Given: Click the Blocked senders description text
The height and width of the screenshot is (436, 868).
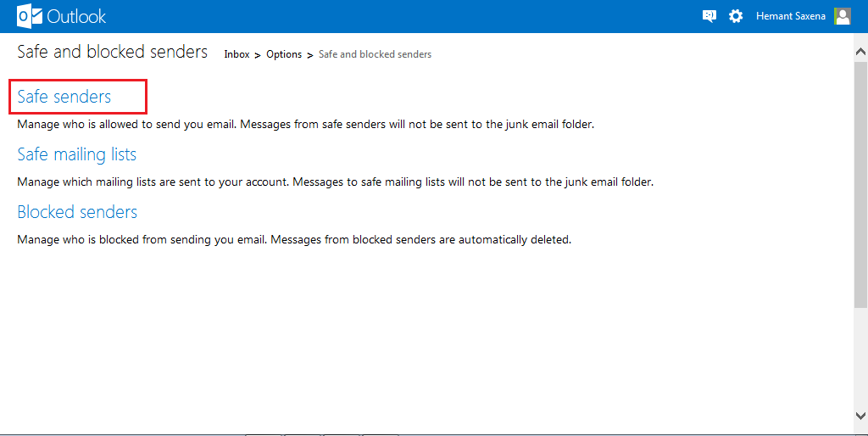Looking at the screenshot, I should (294, 239).
